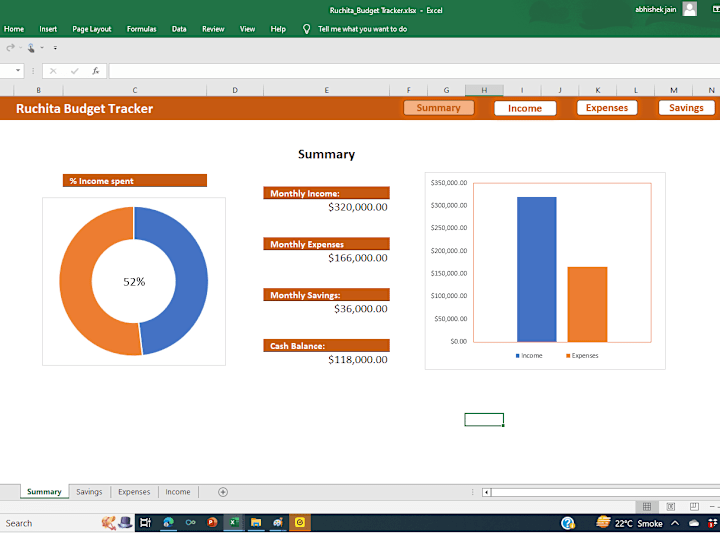Open the Review ribbon tab

pos(213,29)
